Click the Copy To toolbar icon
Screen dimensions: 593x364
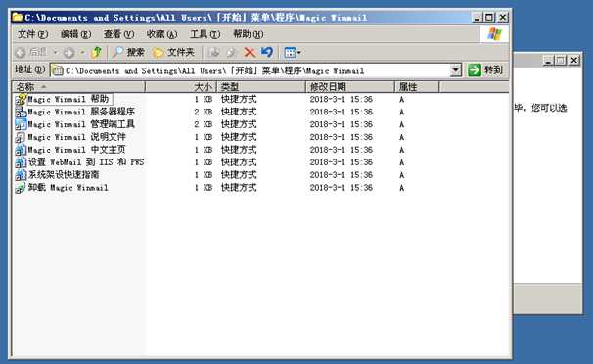(x=232, y=52)
